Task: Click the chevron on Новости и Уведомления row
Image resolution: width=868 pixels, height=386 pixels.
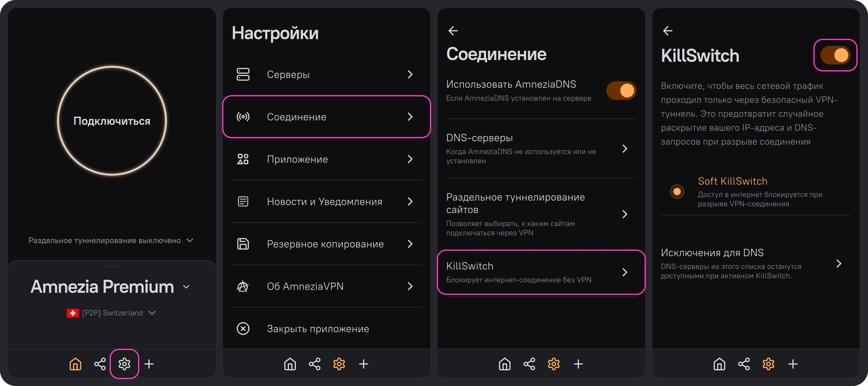Action: (410, 202)
